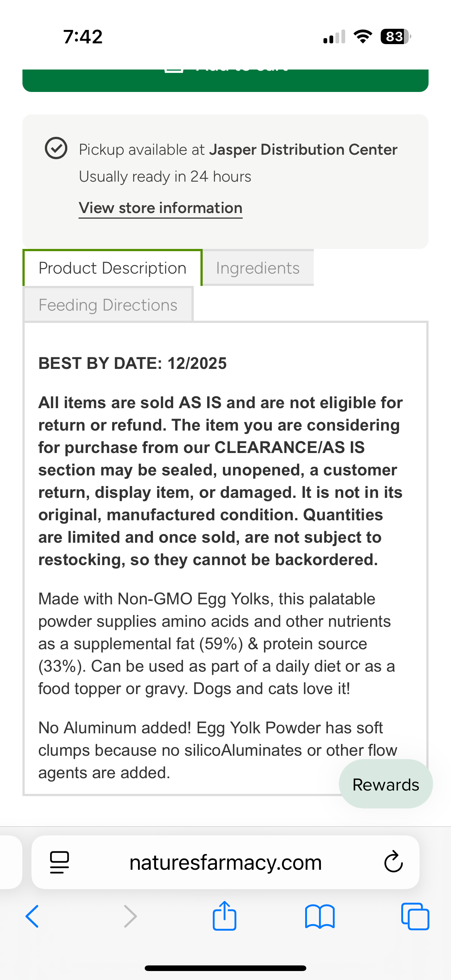Open page settings reader icon in address bar
The width and height of the screenshot is (451, 980).
(59, 862)
